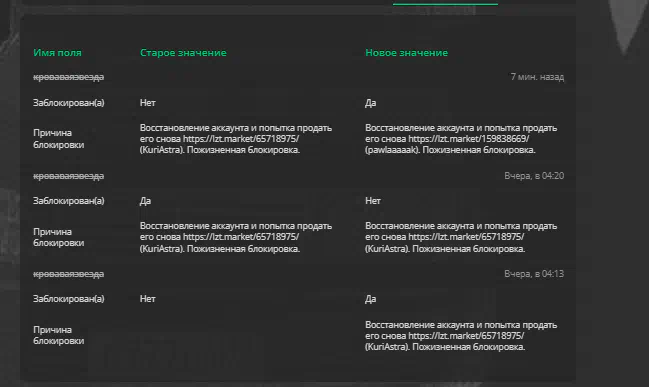Open the lzt.market/159838669 link mentioning pawlaaaaak

pyautogui.click(x=469, y=139)
